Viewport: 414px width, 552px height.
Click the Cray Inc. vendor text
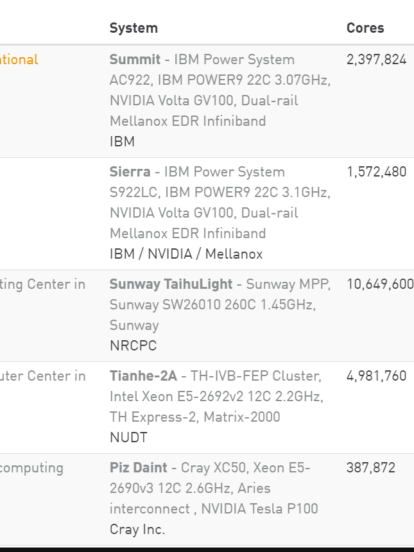(137, 530)
